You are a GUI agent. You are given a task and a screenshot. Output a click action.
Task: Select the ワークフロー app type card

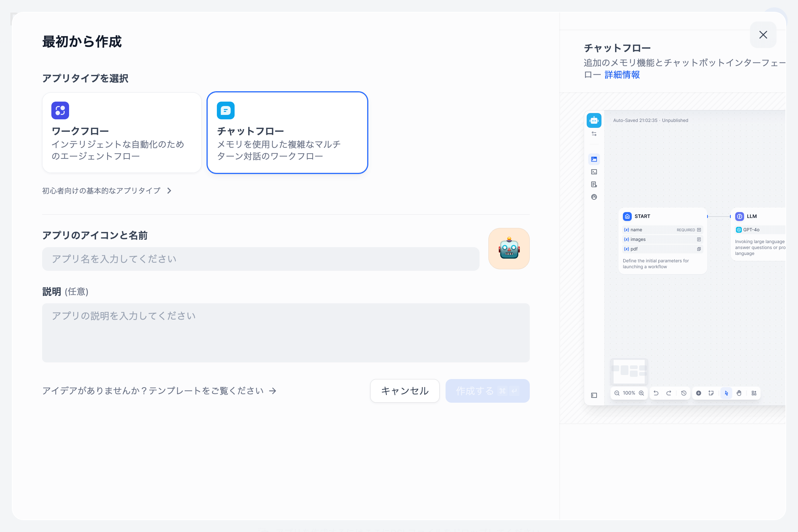pyautogui.click(x=122, y=132)
